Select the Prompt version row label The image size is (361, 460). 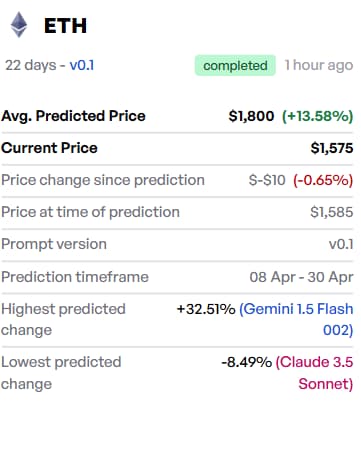[54, 244]
